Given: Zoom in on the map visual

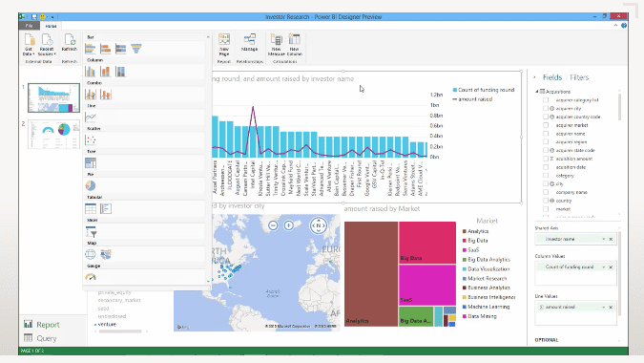Looking at the screenshot, I should [289, 225].
